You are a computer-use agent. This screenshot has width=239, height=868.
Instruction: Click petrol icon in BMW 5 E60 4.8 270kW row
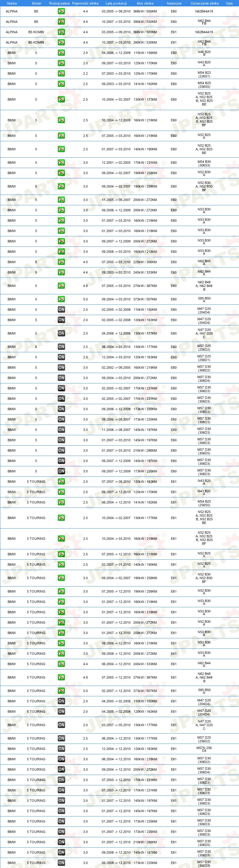coord(61,286)
